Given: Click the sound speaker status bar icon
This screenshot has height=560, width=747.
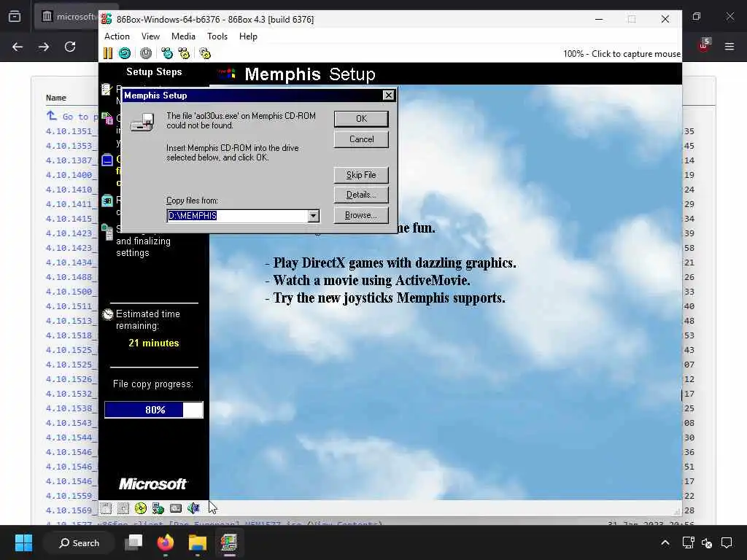Looking at the screenshot, I should (x=193, y=508).
